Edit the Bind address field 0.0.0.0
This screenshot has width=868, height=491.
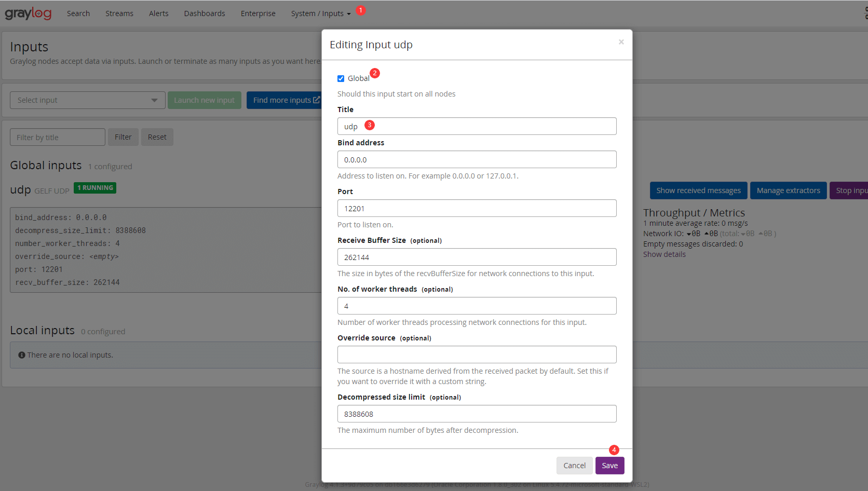point(477,159)
